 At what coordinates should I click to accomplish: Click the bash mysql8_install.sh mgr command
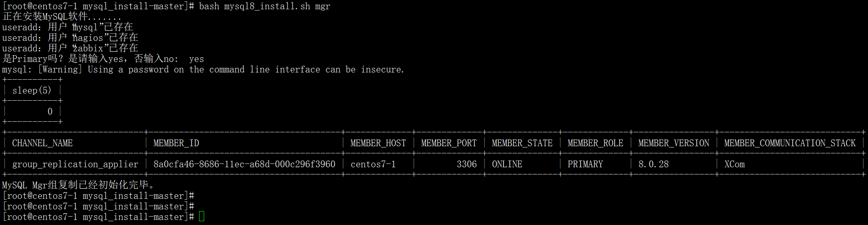point(264,6)
